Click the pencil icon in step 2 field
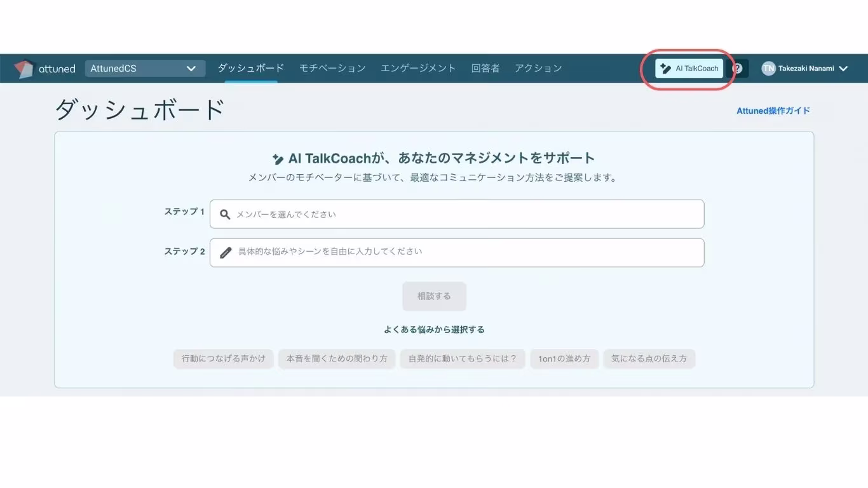 click(225, 252)
